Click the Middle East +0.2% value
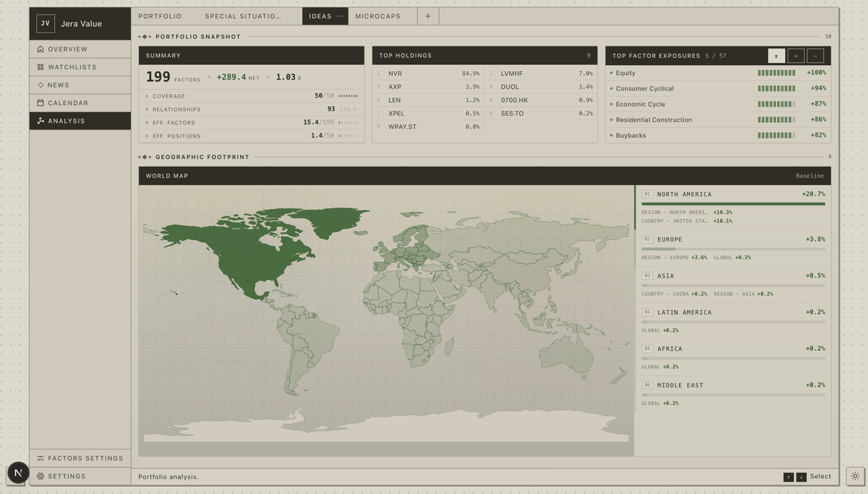This screenshot has height=494, width=868. pyautogui.click(x=815, y=386)
